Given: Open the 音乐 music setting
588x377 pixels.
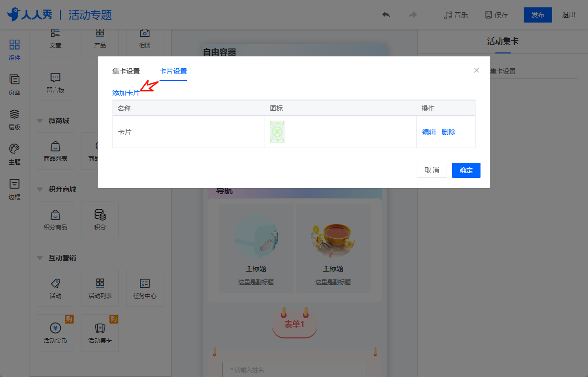Looking at the screenshot, I should click(x=455, y=15).
